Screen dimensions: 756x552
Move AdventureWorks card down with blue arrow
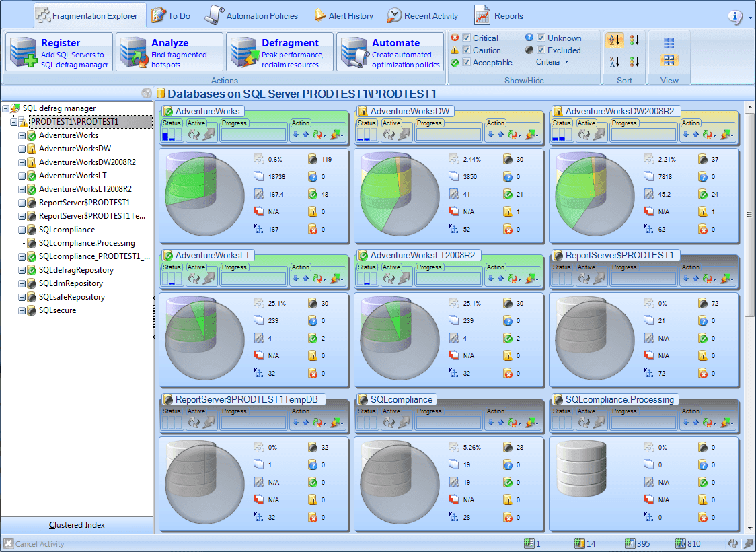pyautogui.click(x=295, y=135)
